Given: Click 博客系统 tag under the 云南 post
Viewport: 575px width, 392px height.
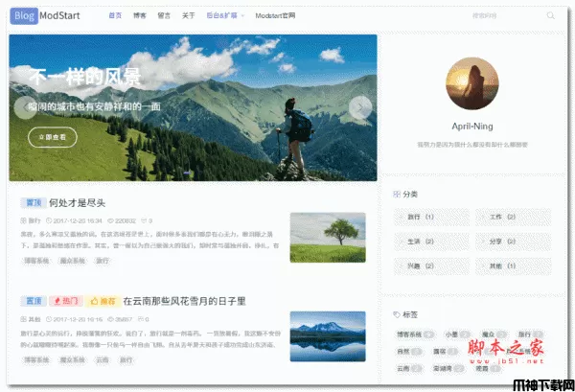Looking at the screenshot, I should [x=36, y=360].
